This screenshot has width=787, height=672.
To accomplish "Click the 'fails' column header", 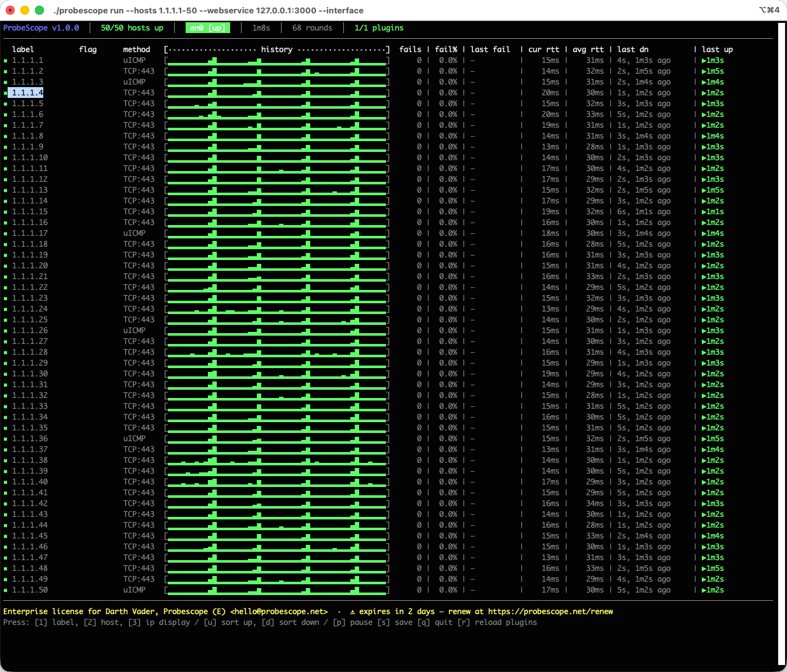I will (x=410, y=50).
